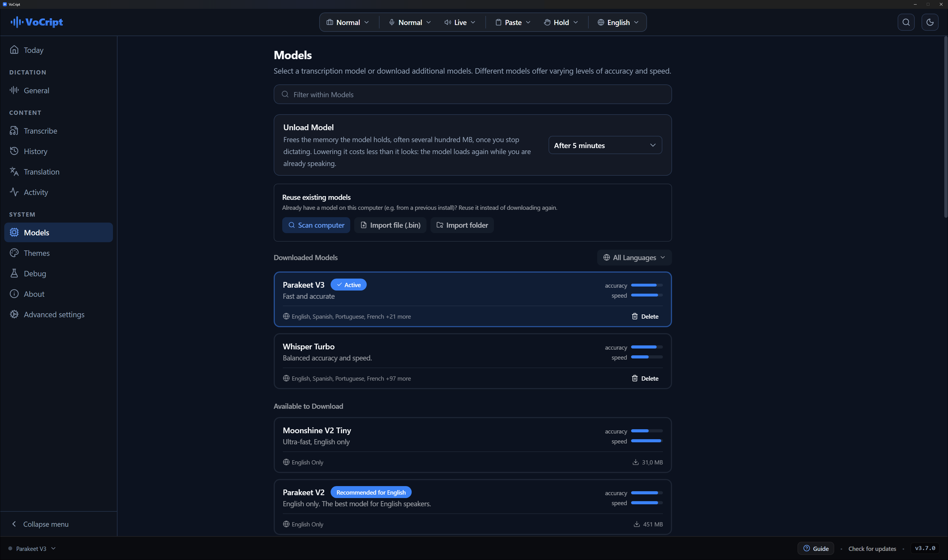This screenshot has height=560, width=948.
Task: Click version v3.7.0 label
Action: point(925,548)
